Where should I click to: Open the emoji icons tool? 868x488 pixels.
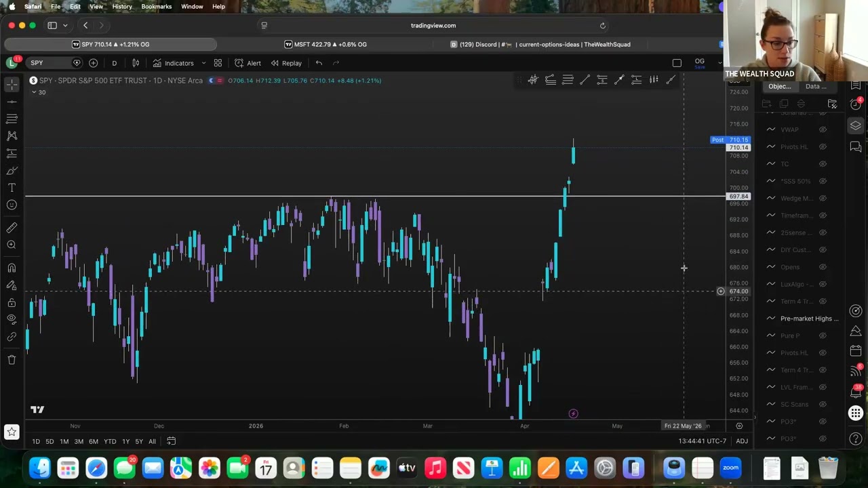tap(12, 205)
